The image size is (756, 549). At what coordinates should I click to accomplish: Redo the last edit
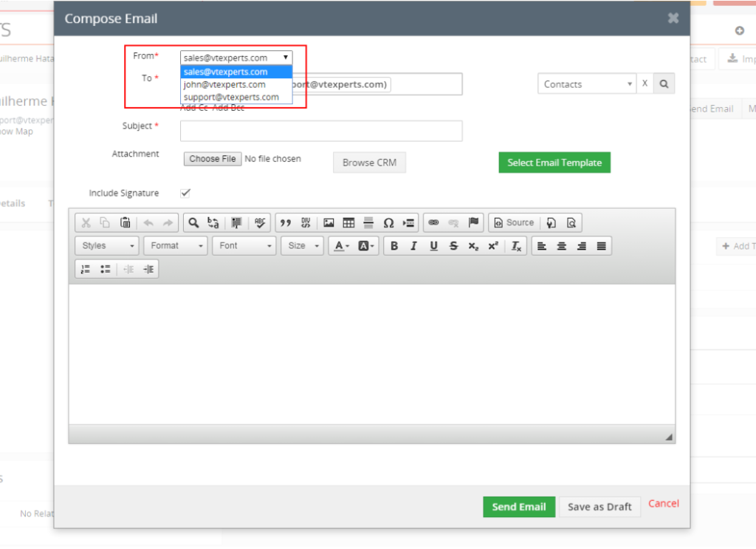tap(168, 223)
